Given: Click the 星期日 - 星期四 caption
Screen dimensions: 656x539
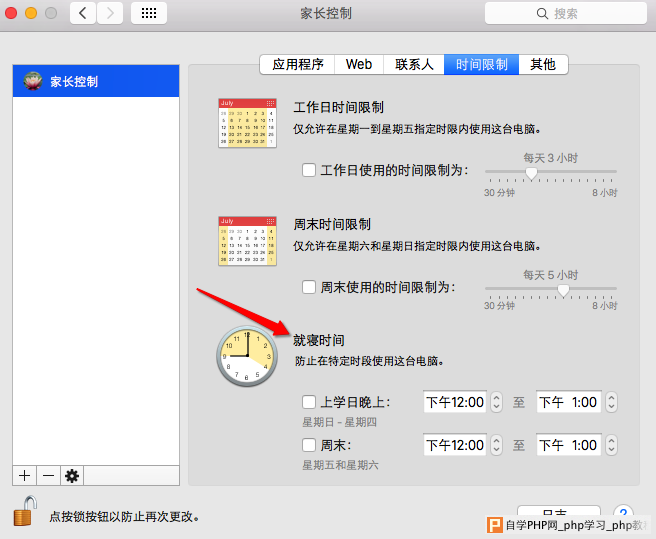Looking at the screenshot, I should (x=340, y=422).
